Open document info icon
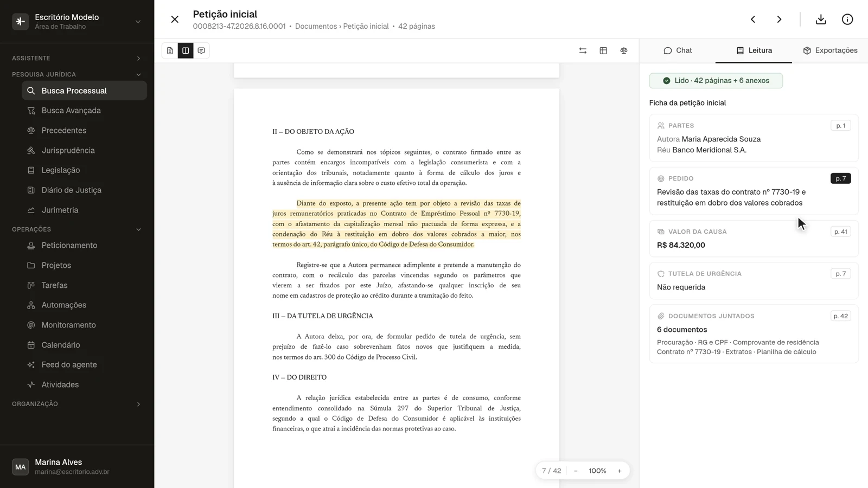This screenshot has width=868, height=488. point(847,20)
